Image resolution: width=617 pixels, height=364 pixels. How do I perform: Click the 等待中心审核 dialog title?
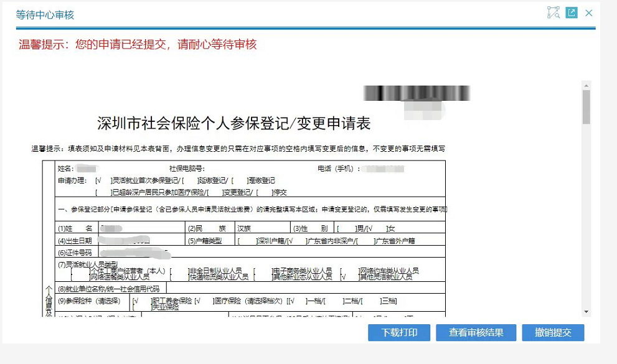click(45, 15)
